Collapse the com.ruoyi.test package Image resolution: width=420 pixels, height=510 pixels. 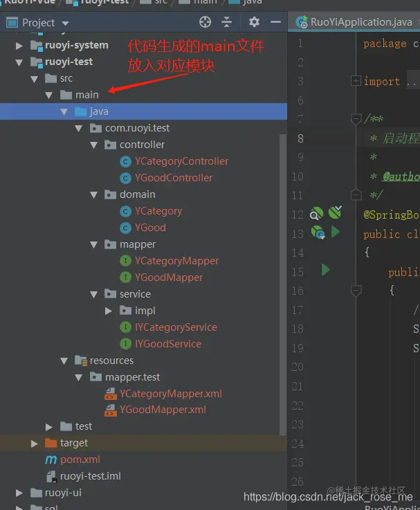click(79, 129)
